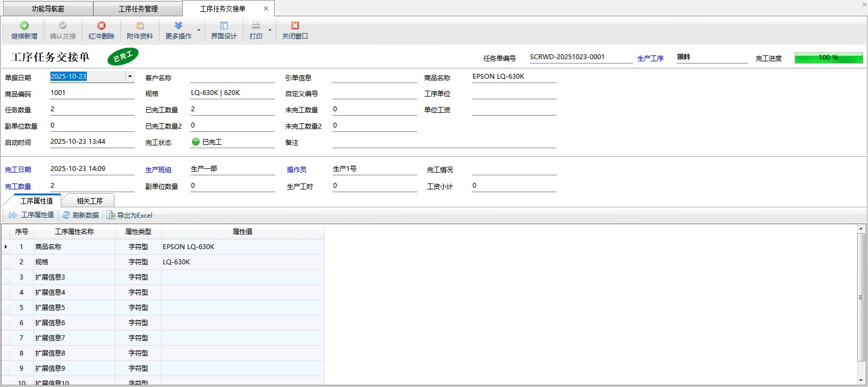Image resolution: width=868 pixels, height=387 pixels.
Task: Open 附件资料 attachments icon
Action: pyautogui.click(x=140, y=26)
